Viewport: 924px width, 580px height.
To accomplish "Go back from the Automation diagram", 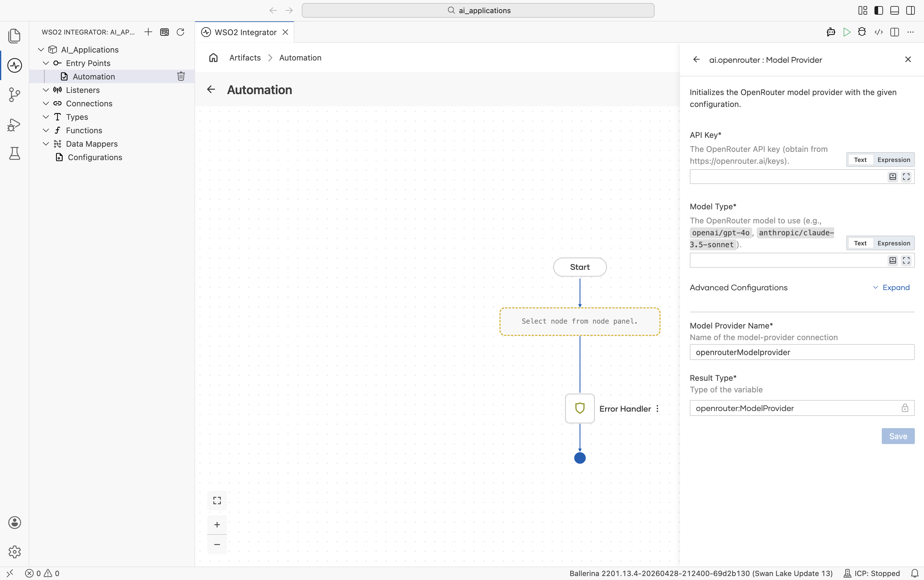I will (211, 89).
